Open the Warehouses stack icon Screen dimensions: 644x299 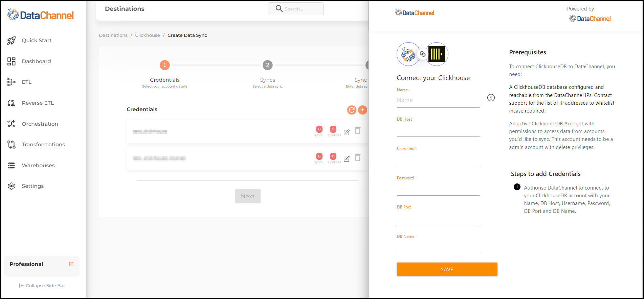pyautogui.click(x=12, y=166)
